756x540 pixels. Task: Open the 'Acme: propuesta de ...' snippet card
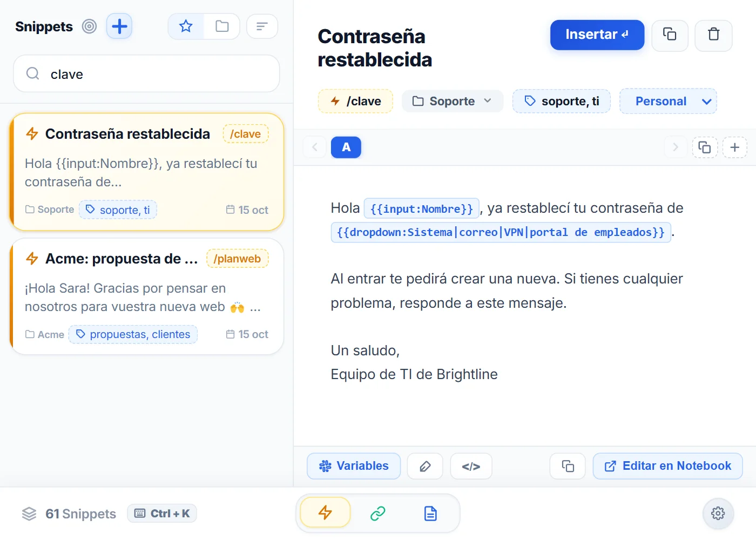(x=147, y=296)
